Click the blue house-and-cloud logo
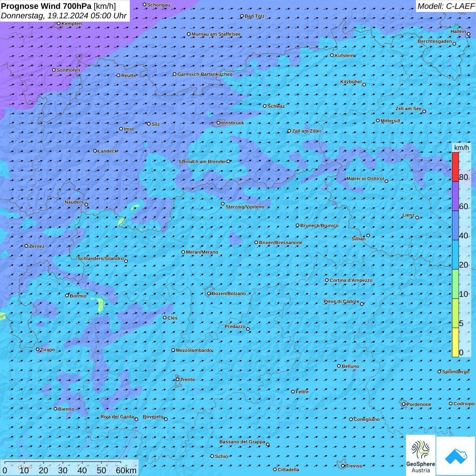 (x=456, y=456)
